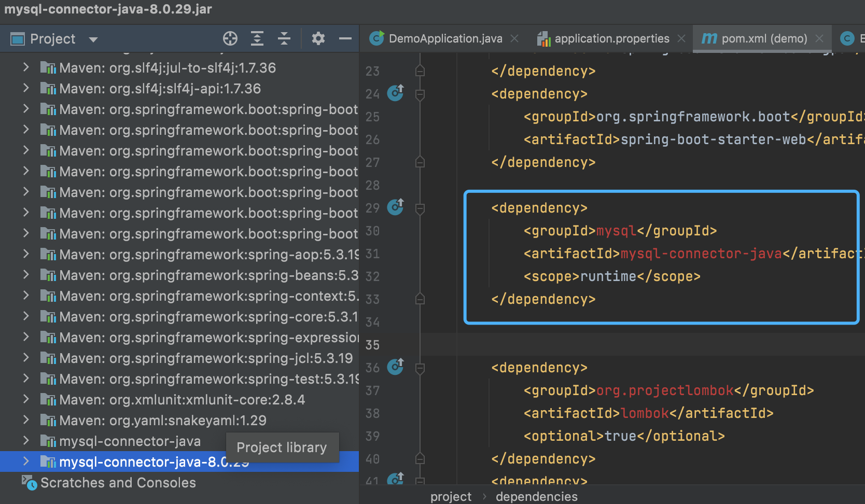The width and height of the screenshot is (865, 504).
Task: Close the DemoApplication.java tab
Action: 514,38
